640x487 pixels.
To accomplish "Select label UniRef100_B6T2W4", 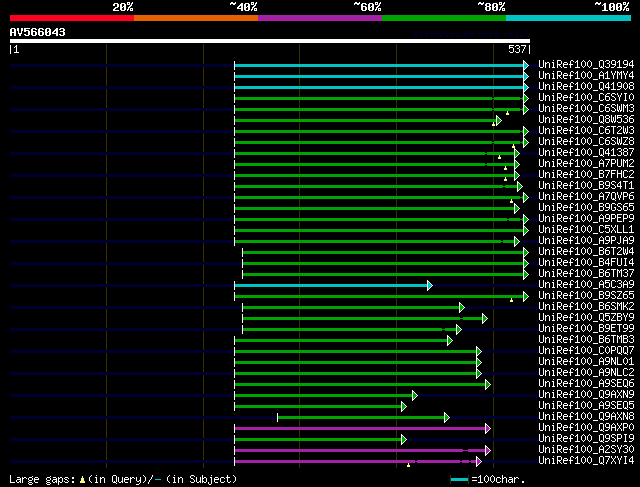I will 586,251.
